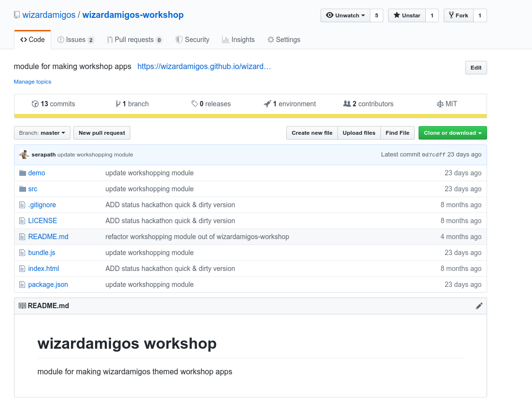Open the Pull requests tab
This screenshot has height=412, width=532.
tap(135, 40)
